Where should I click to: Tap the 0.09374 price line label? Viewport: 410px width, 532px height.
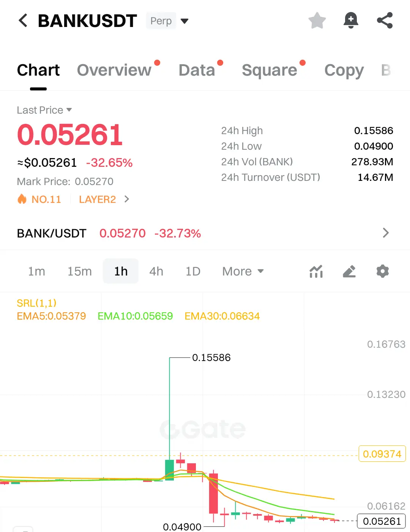pos(382,454)
